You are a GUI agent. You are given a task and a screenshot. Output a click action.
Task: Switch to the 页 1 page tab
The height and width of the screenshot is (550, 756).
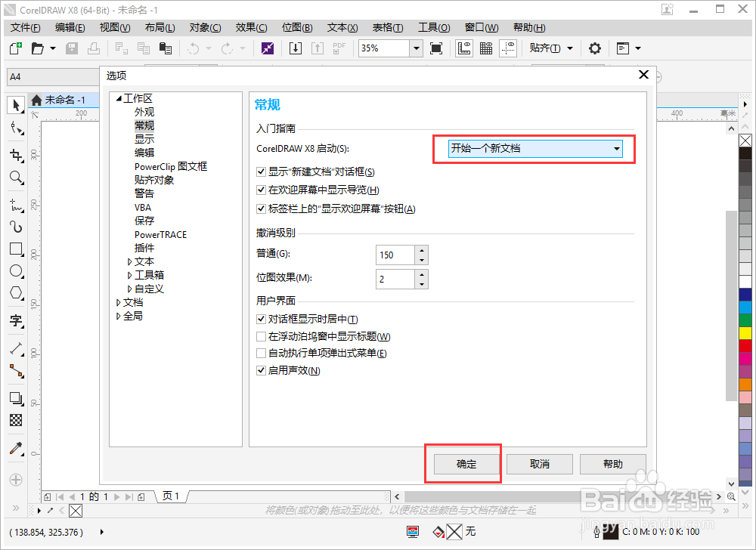pos(171,496)
